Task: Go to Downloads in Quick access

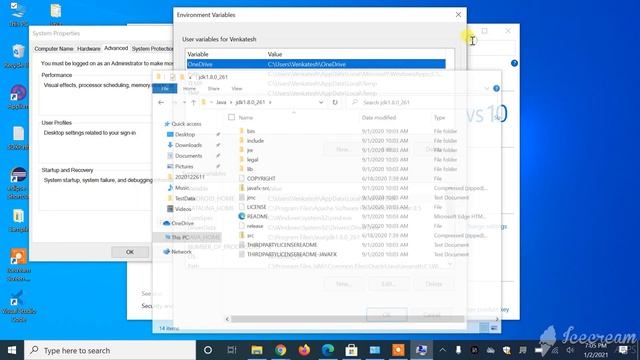Action: click(188, 145)
